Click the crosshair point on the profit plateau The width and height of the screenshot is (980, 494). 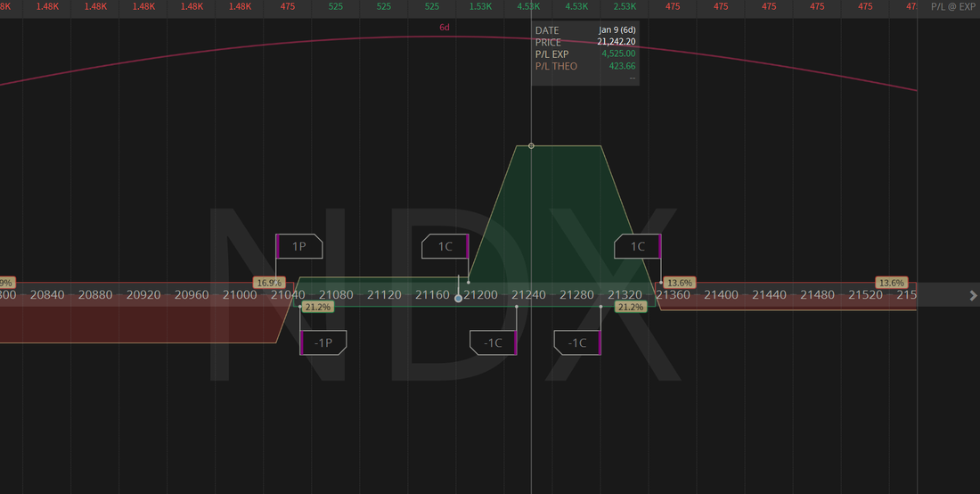click(x=531, y=145)
